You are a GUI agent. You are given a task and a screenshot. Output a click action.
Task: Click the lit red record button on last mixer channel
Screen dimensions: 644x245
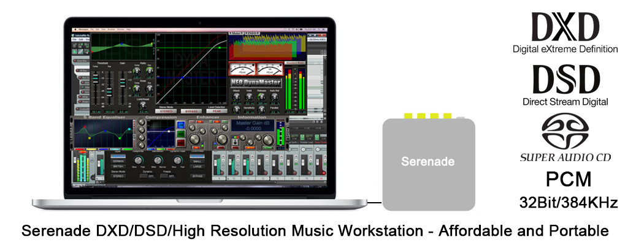tap(324, 173)
